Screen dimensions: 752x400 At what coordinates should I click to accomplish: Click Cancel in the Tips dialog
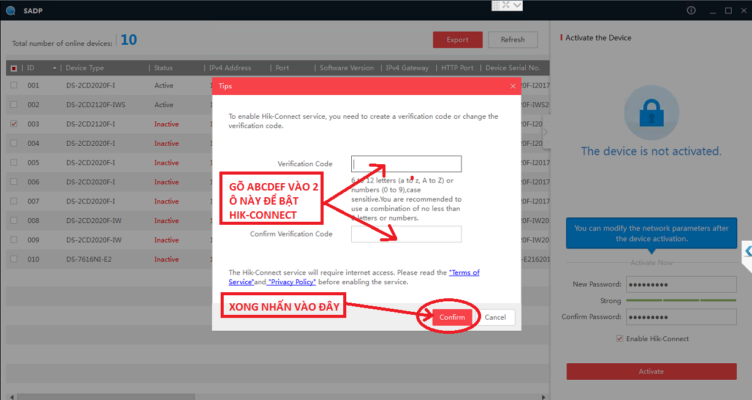coord(495,317)
